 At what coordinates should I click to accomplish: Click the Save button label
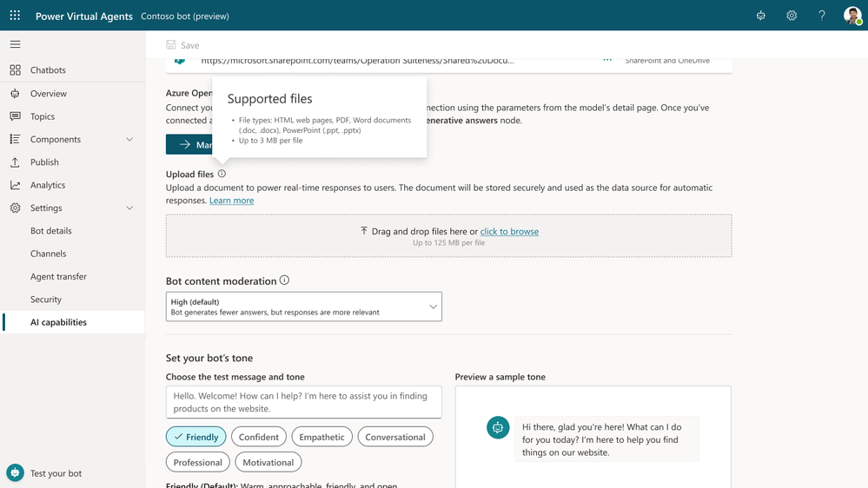click(x=190, y=45)
